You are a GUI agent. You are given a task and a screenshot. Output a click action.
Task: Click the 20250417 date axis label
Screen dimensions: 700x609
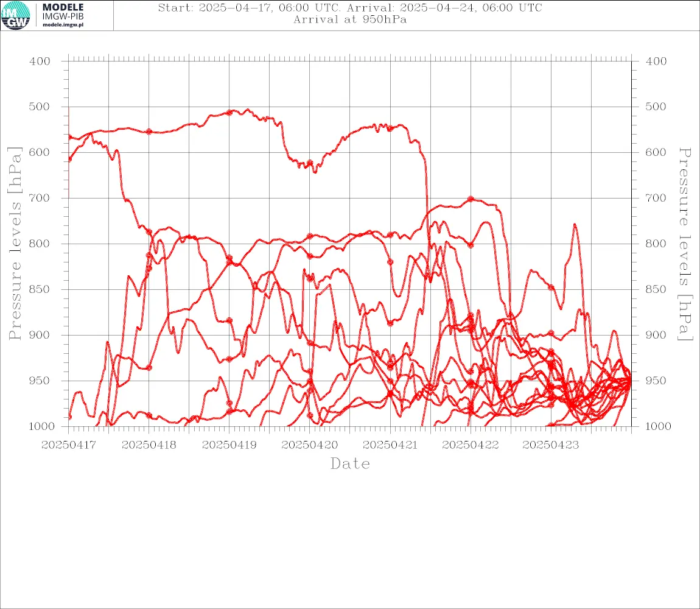[x=69, y=445]
